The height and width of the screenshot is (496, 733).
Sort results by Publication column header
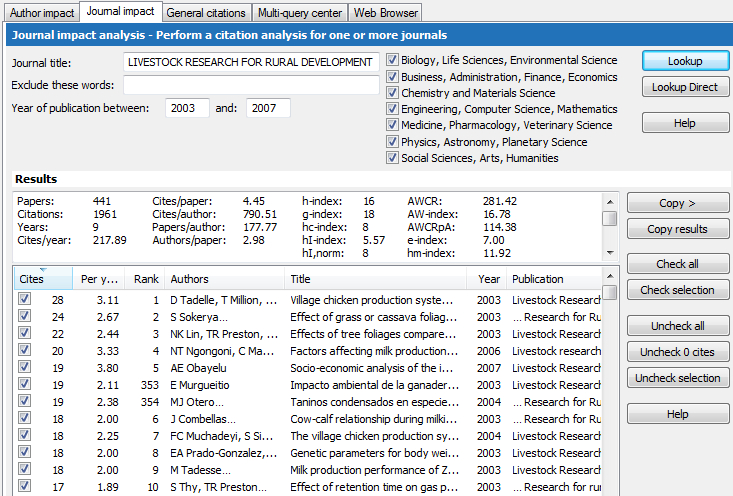[554, 279]
